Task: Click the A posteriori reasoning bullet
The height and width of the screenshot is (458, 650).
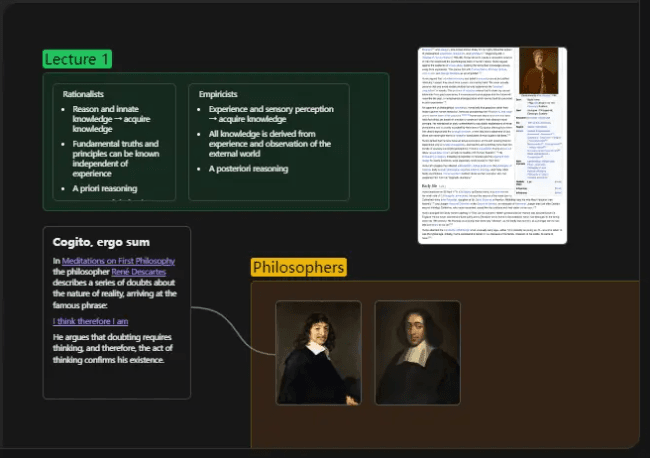Action: tap(248, 168)
